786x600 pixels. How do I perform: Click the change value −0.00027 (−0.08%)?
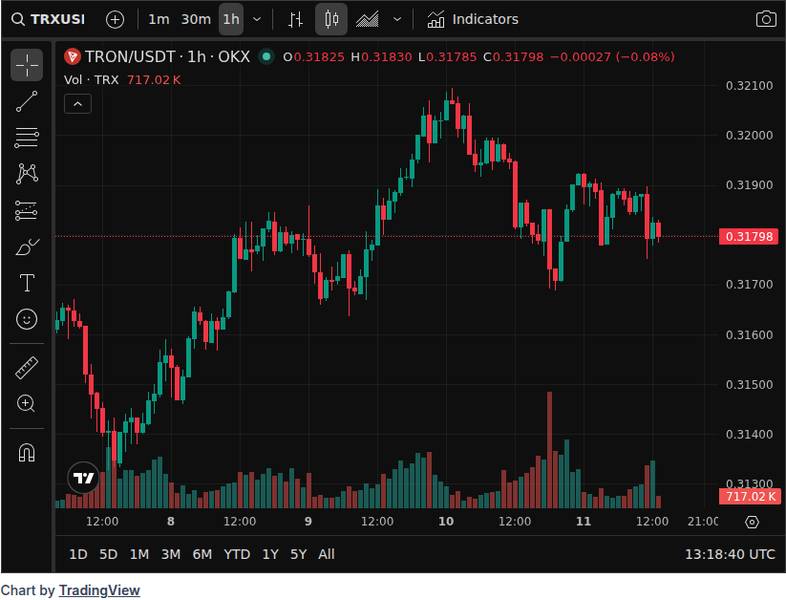pos(612,57)
